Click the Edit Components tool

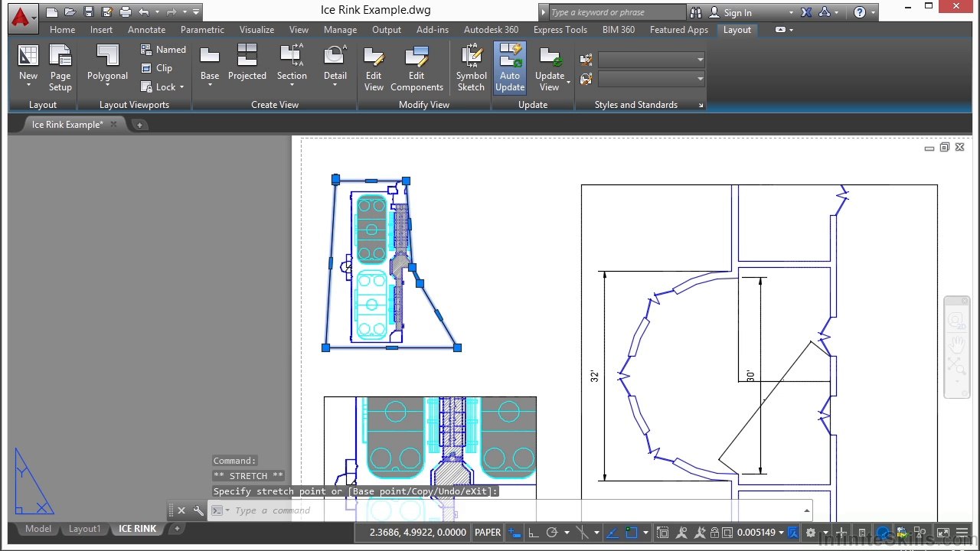416,67
